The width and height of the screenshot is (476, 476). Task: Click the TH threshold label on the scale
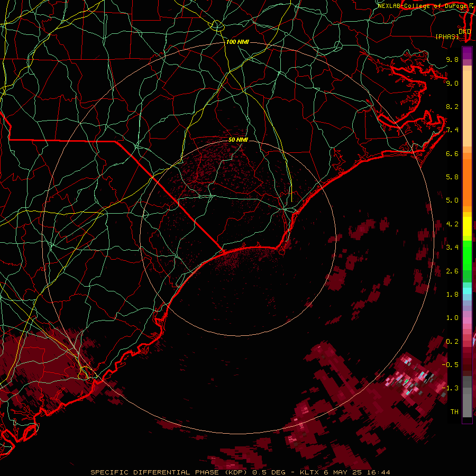(x=454, y=412)
